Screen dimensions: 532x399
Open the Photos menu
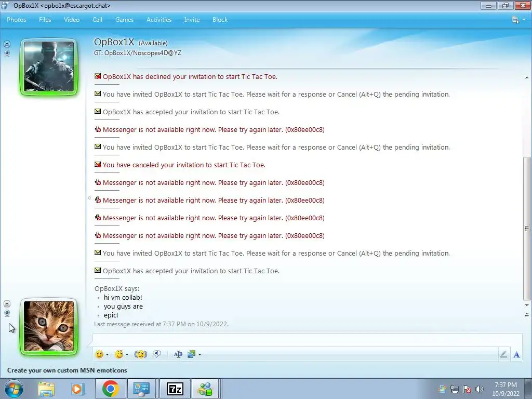16,20
